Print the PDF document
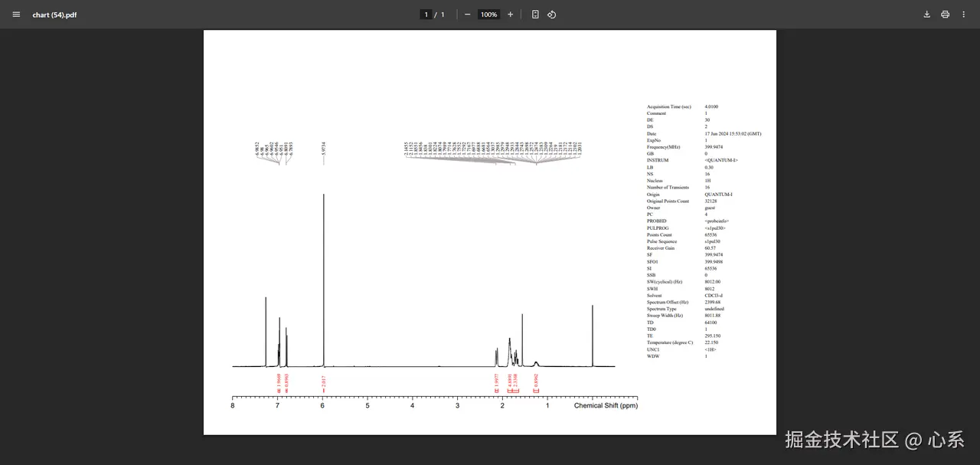Image resolution: width=980 pixels, height=465 pixels. pos(946,15)
